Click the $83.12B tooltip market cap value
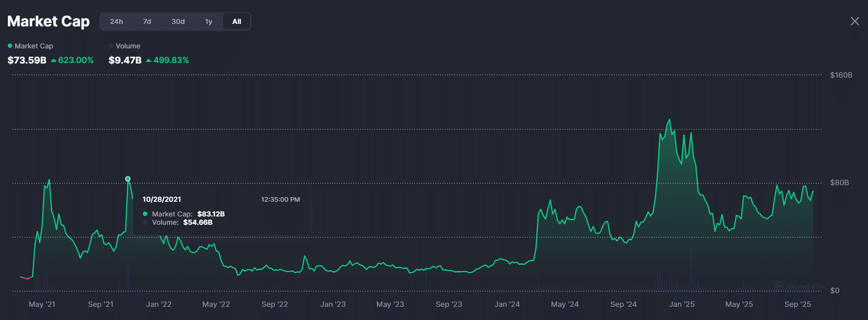This screenshot has width=868, height=320. click(x=211, y=214)
